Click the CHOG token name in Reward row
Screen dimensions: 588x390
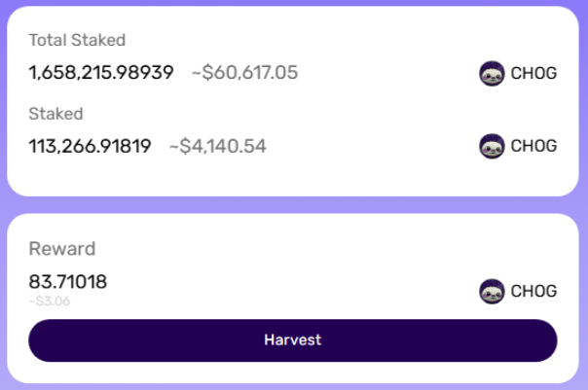click(533, 291)
